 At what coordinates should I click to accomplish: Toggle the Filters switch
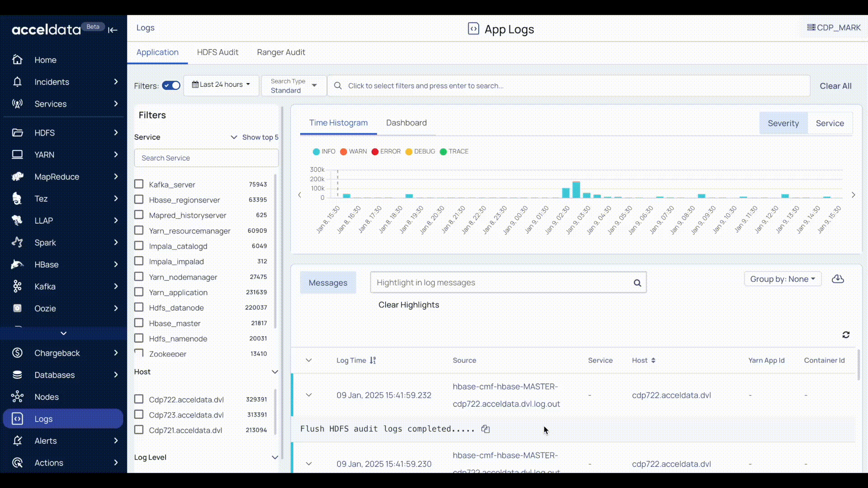171,85
